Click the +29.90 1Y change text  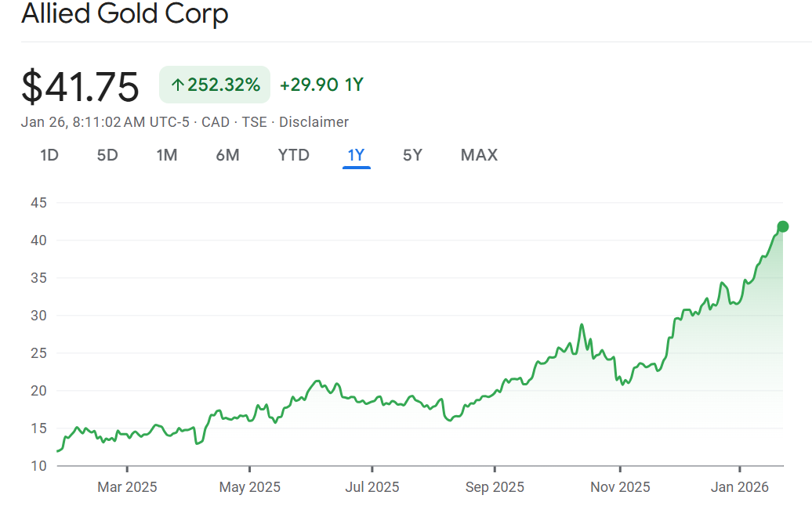(321, 85)
